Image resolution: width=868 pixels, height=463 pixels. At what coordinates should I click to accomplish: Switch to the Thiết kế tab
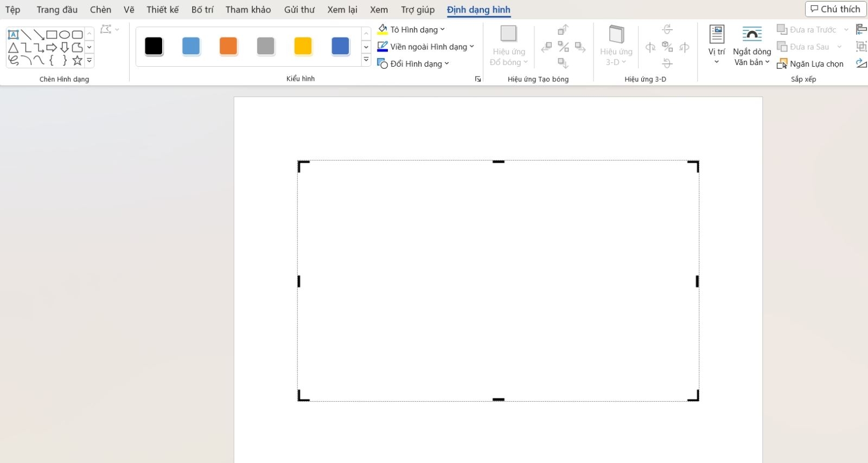point(162,10)
